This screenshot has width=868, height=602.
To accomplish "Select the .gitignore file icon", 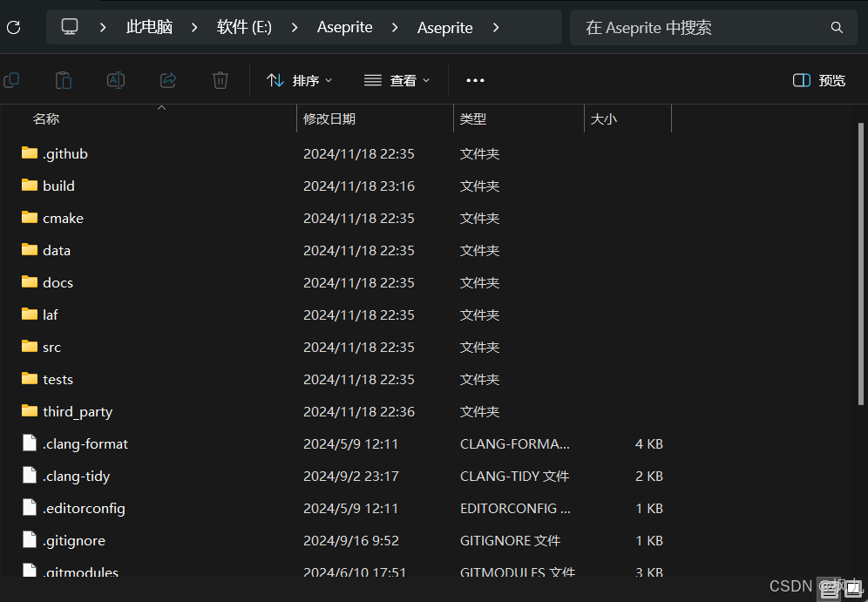I will point(30,540).
